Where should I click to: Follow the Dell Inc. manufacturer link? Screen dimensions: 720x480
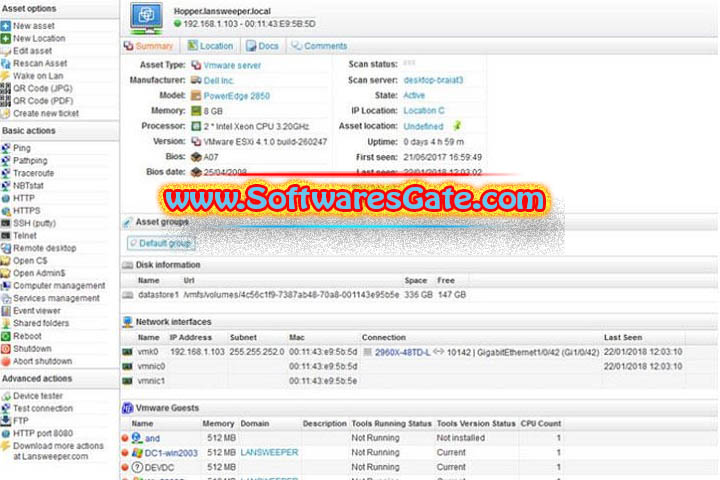click(219, 80)
